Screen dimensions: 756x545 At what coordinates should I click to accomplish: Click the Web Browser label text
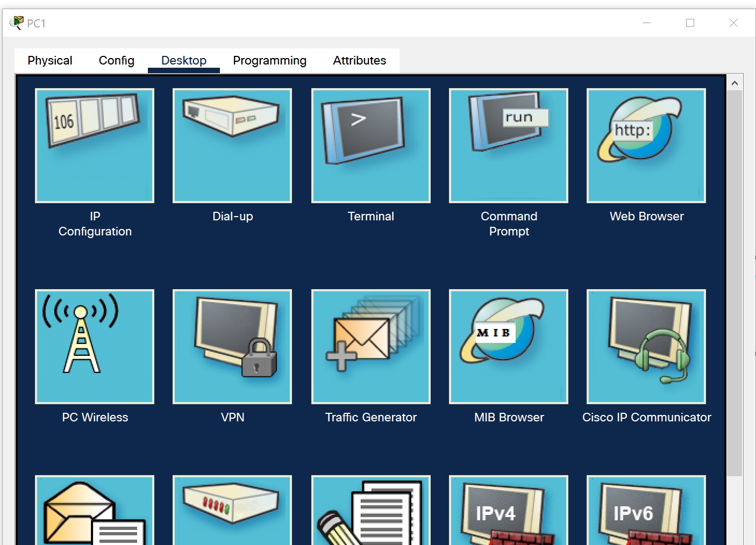coord(647,216)
